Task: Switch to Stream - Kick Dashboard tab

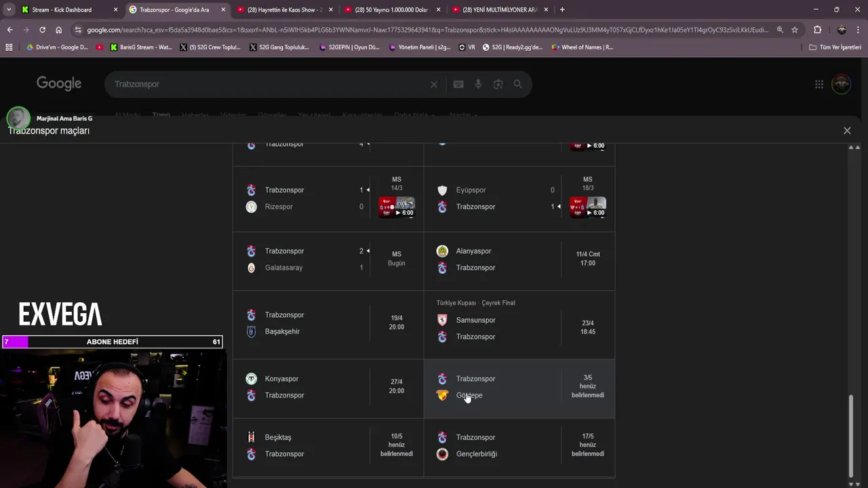Action: coord(70,9)
